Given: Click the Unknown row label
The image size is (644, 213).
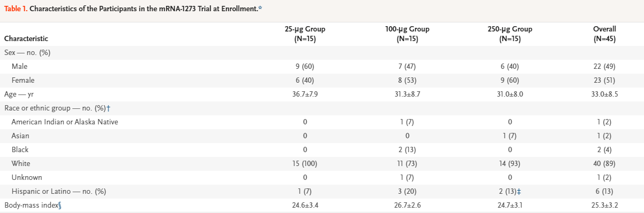Looking at the screenshot, I should tap(26, 177).
